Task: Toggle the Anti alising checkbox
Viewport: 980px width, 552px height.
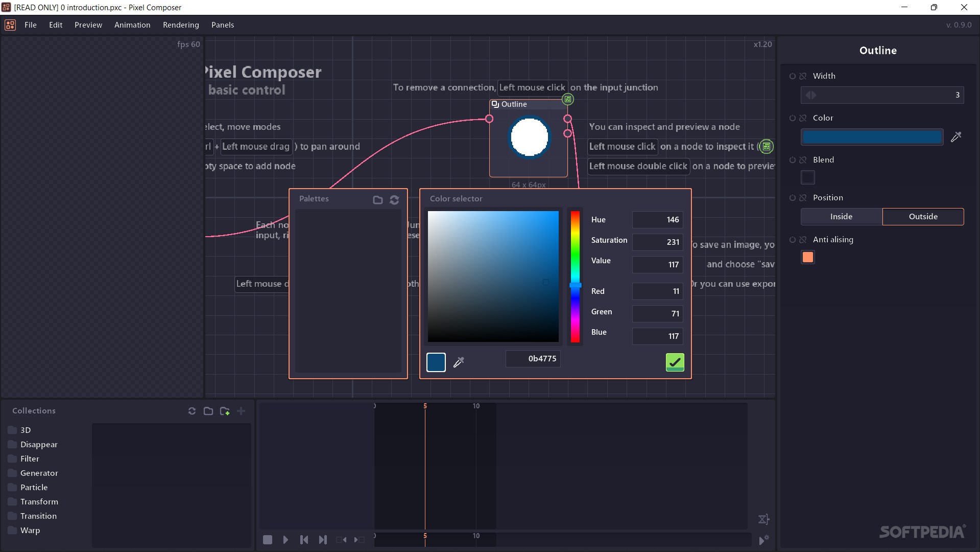Action: (x=808, y=257)
